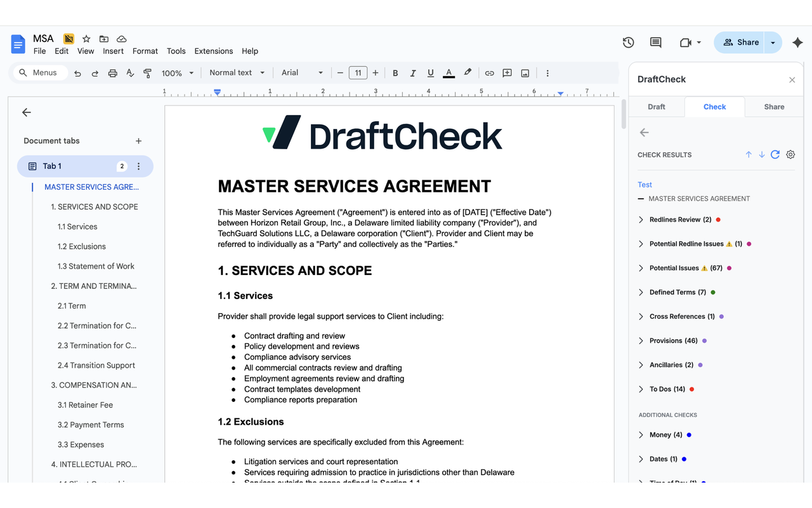
Task: Click the redo arrow
Action: pos(95,73)
